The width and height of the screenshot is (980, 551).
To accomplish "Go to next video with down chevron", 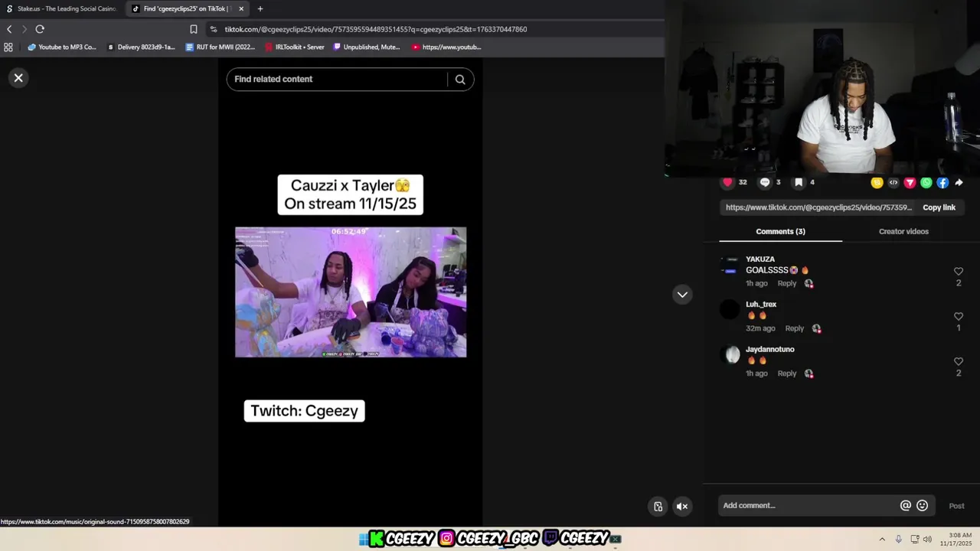I will 682,295.
